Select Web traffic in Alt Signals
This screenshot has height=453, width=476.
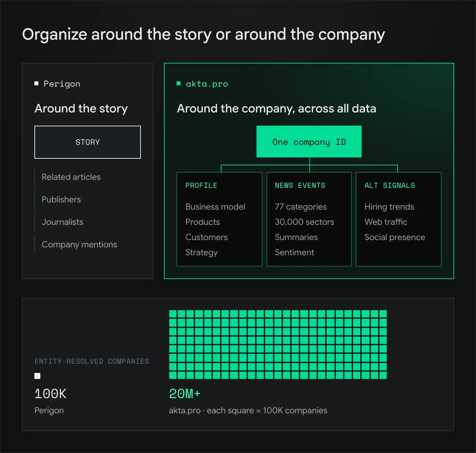386,222
